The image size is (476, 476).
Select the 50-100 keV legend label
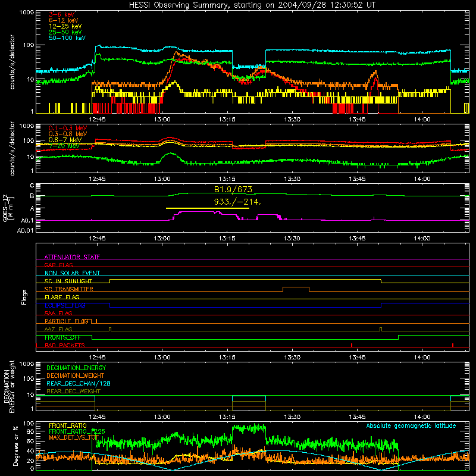coord(67,38)
